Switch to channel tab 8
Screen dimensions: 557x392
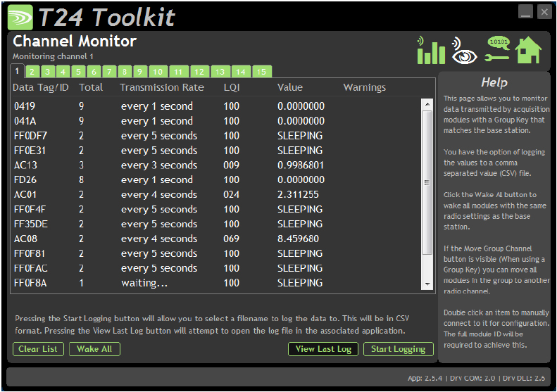pyautogui.click(x=125, y=72)
